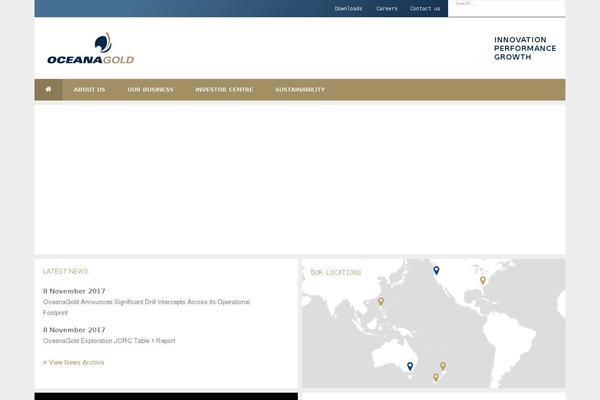
Task: Open the About Us menu
Action: (x=89, y=90)
